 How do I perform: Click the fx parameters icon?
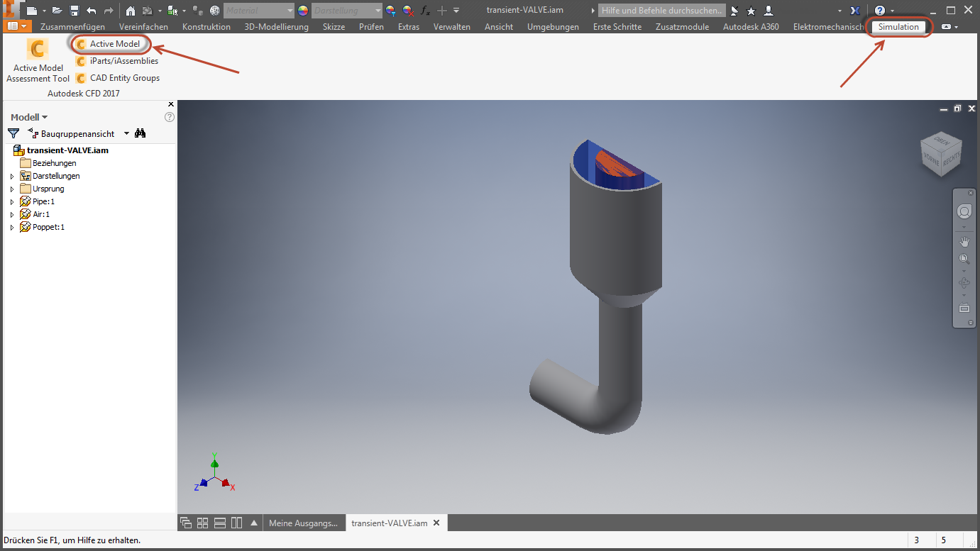[x=426, y=11]
